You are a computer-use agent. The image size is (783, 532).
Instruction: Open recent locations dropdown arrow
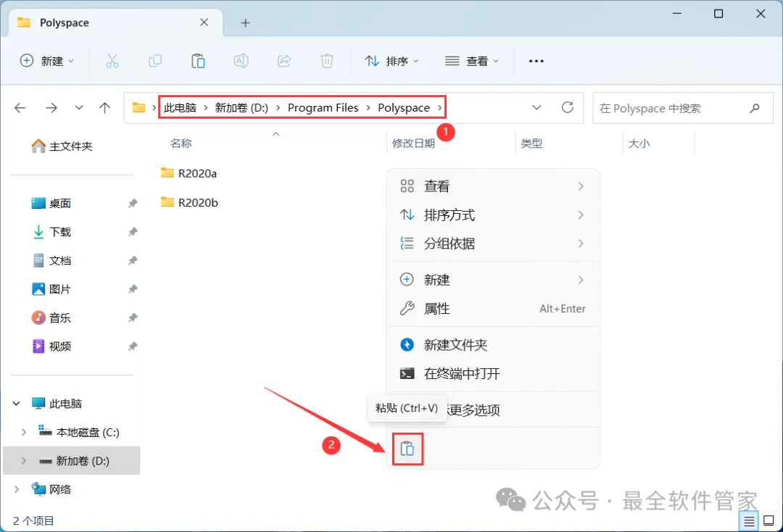[79, 108]
